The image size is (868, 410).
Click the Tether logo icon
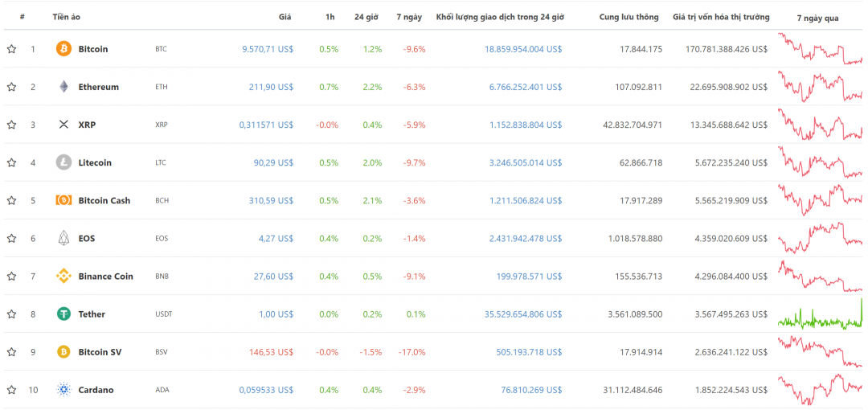[x=64, y=314]
